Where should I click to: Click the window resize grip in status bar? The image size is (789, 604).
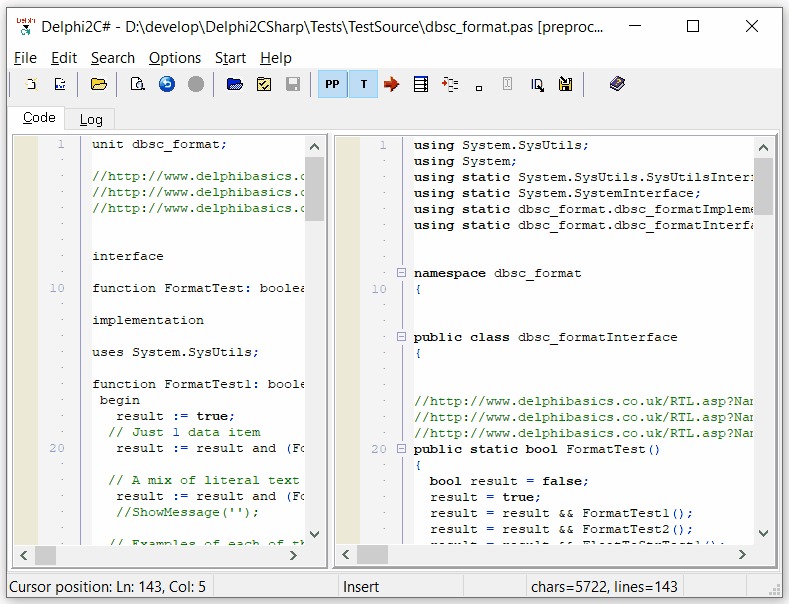coord(774,591)
